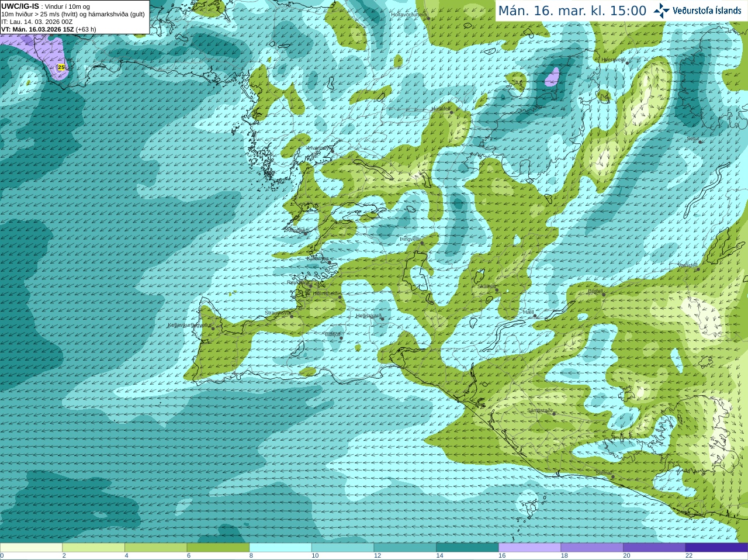Viewport: 748px width, 560px height.
Task: Click the Hveravellir station label
Action: (x=614, y=59)
